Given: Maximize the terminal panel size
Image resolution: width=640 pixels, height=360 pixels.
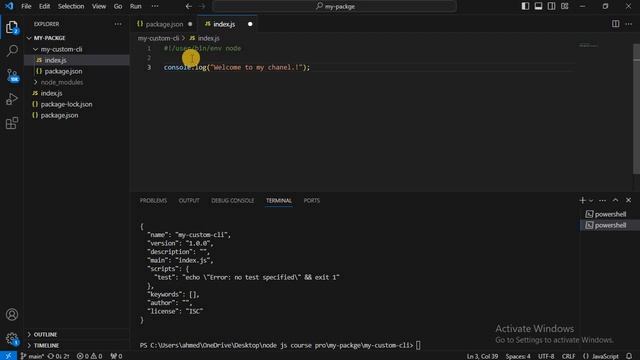Looking at the screenshot, I should [616, 200].
